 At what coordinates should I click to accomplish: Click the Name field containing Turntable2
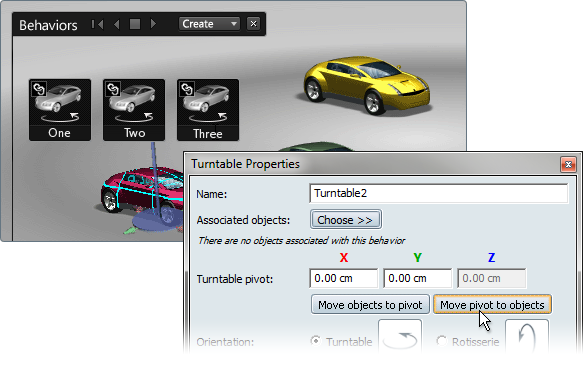pos(438,193)
